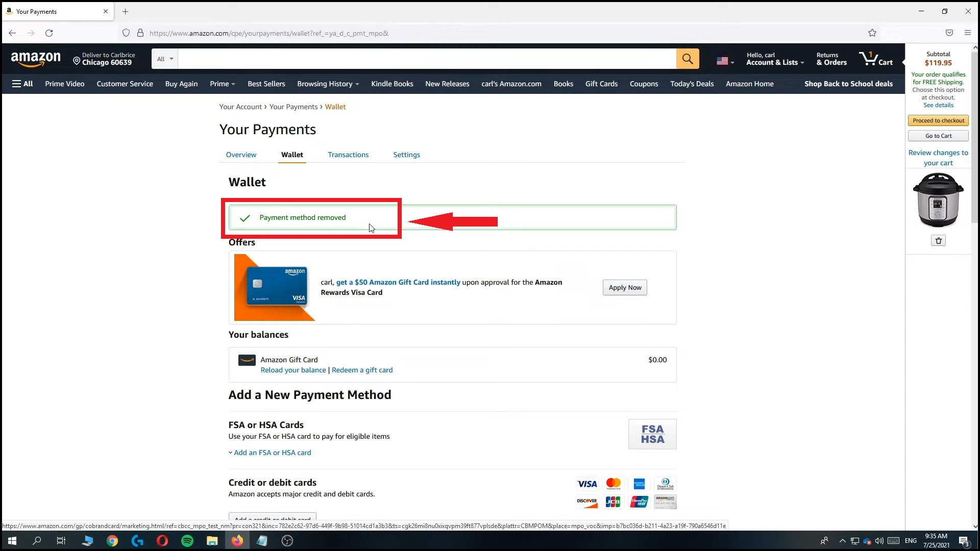980x551 pixels.
Task: Click the orange search magnifier button
Action: [x=688, y=59]
